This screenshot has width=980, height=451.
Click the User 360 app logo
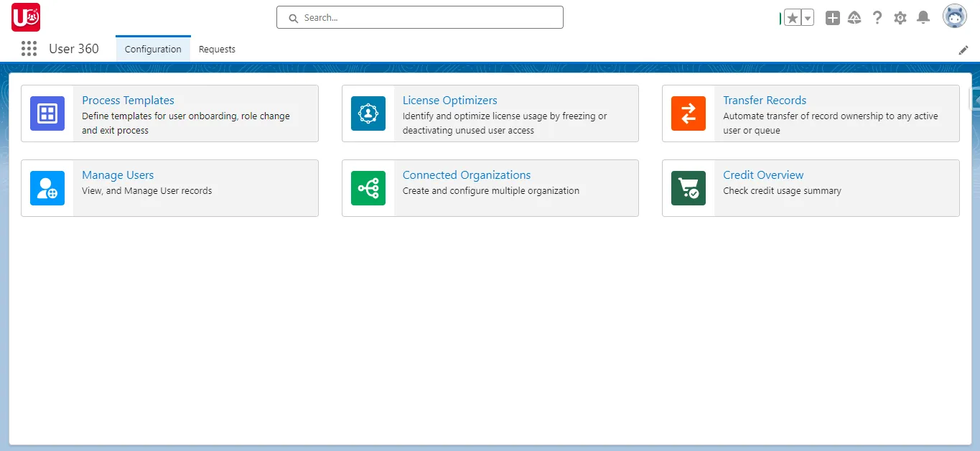pos(26,17)
